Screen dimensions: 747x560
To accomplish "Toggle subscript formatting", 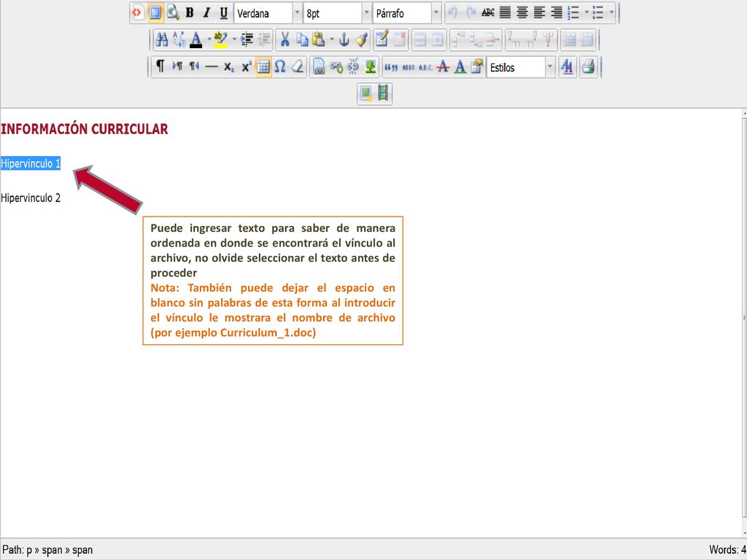I will [228, 66].
